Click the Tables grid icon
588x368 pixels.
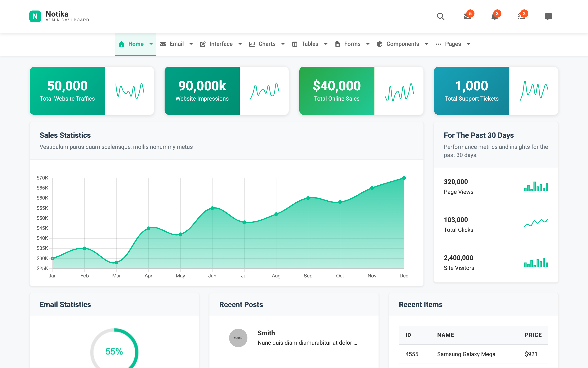tap(295, 44)
